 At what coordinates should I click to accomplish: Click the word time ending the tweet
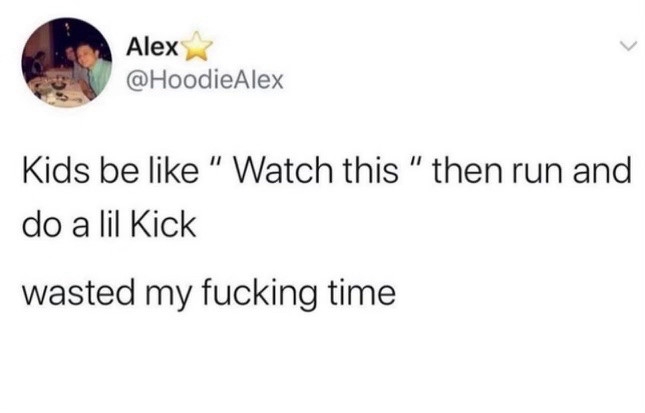(362, 292)
